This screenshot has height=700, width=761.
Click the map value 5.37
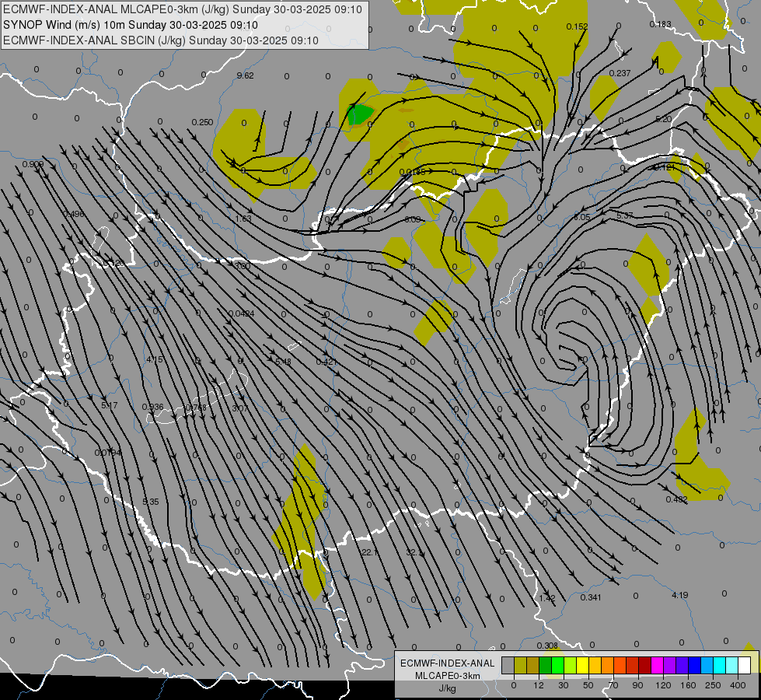tap(625, 215)
